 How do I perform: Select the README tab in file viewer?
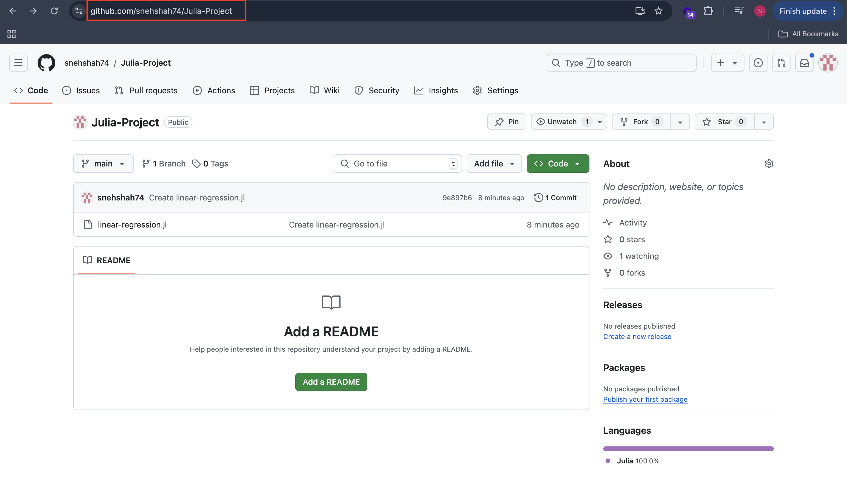[x=107, y=260]
